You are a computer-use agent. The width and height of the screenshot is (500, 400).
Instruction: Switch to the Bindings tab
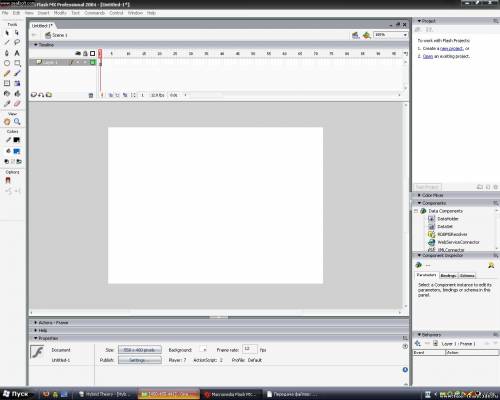coord(448,276)
